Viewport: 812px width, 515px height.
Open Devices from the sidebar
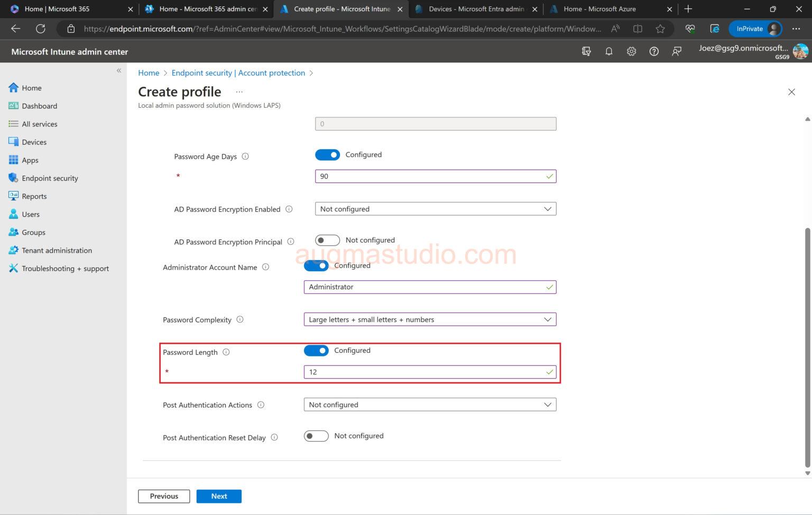[x=34, y=142]
